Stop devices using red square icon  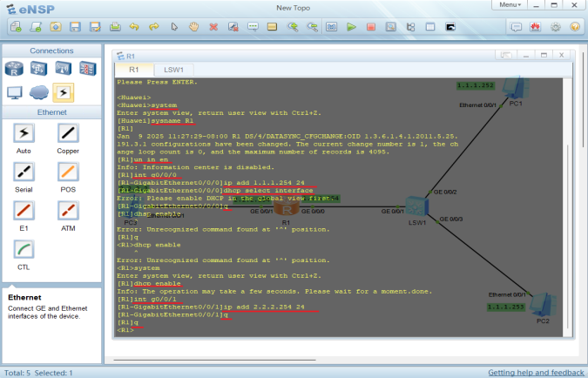click(370, 27)
